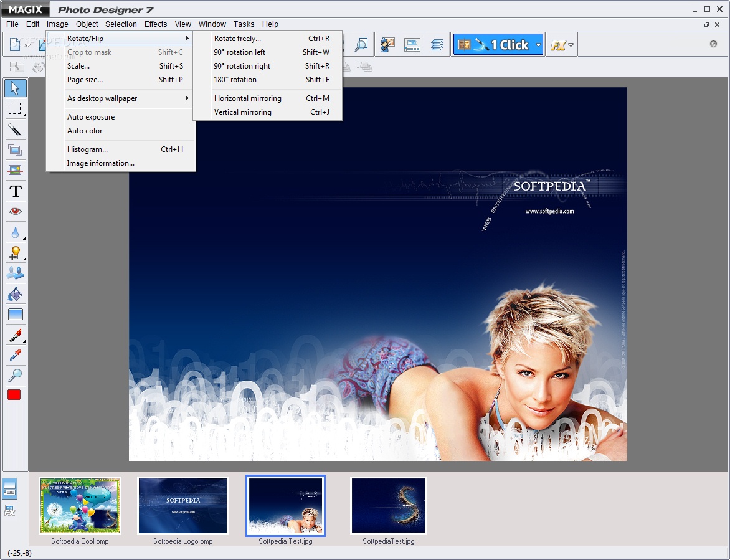Open Softpedia Cool.bmp thumbnail
Image resolution: width=730 pixels, height=560 pixels.
point(80,506)
